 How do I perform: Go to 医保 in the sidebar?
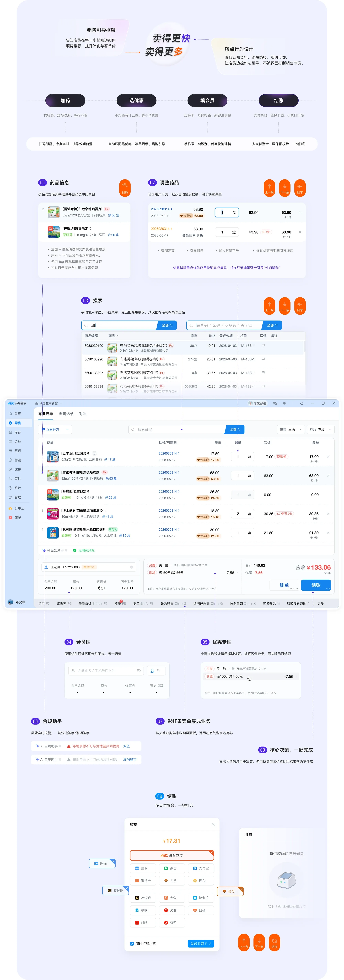15,451
